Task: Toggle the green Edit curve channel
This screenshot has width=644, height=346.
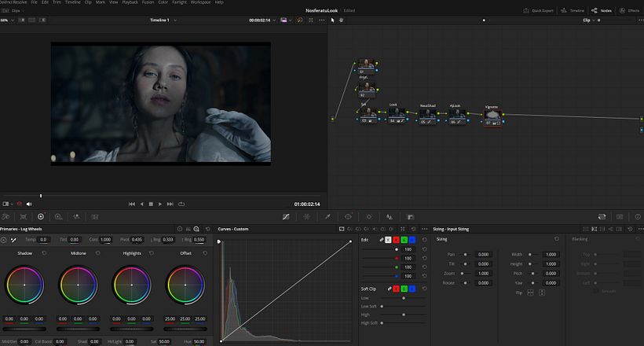Action: coord(404,239)
